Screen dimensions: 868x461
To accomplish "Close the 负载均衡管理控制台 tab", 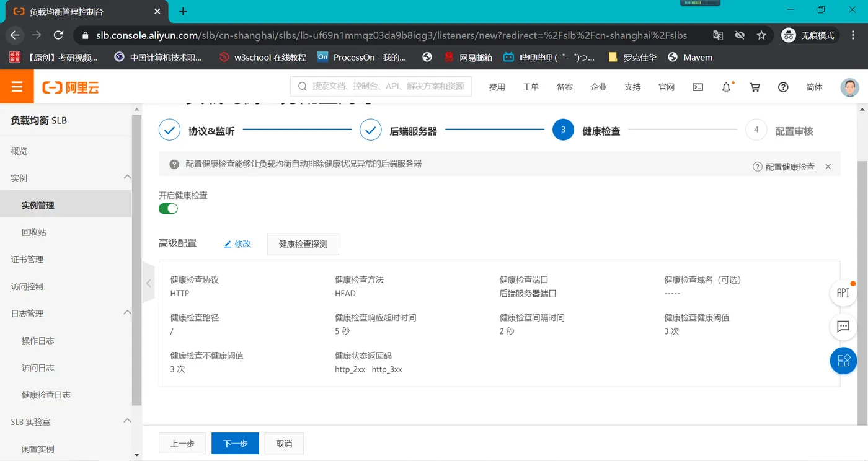I will point(157,11).
